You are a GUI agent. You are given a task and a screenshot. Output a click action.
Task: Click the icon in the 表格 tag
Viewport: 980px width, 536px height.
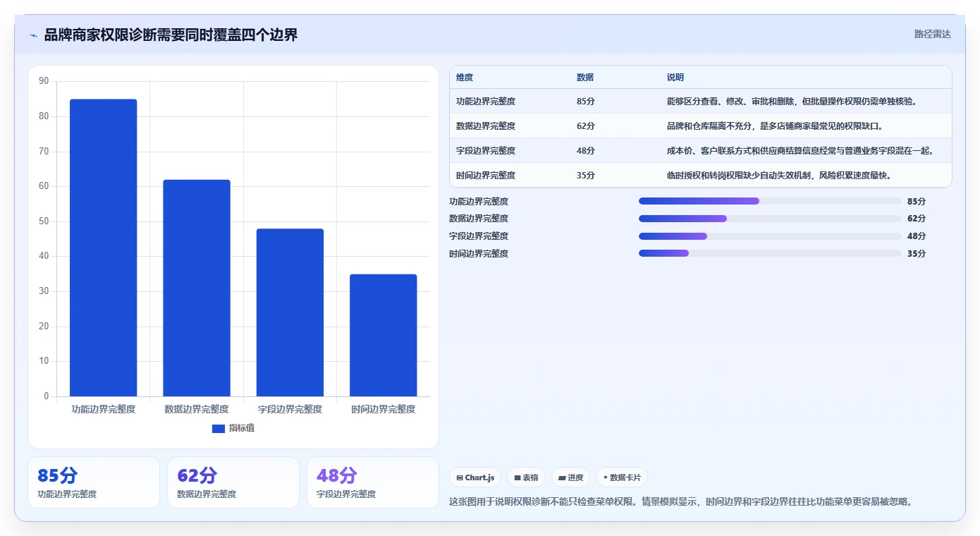(x=517, y=478)
